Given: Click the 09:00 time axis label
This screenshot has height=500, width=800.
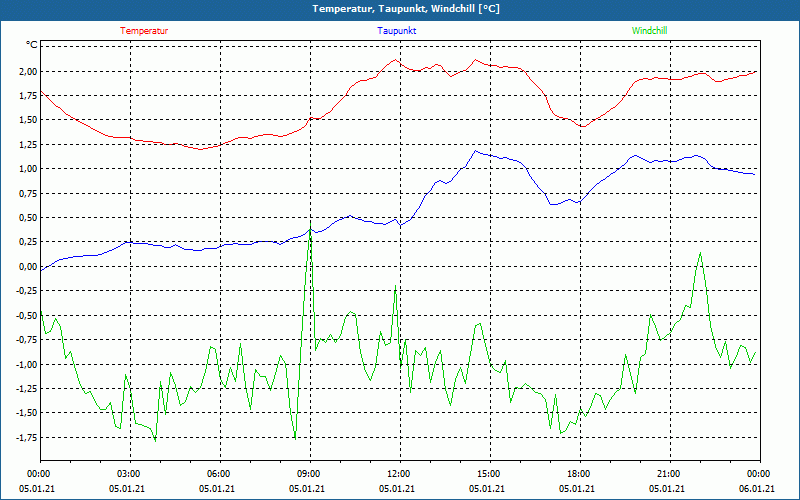Looking at the screenshot, I should click(x=310, y=474).
